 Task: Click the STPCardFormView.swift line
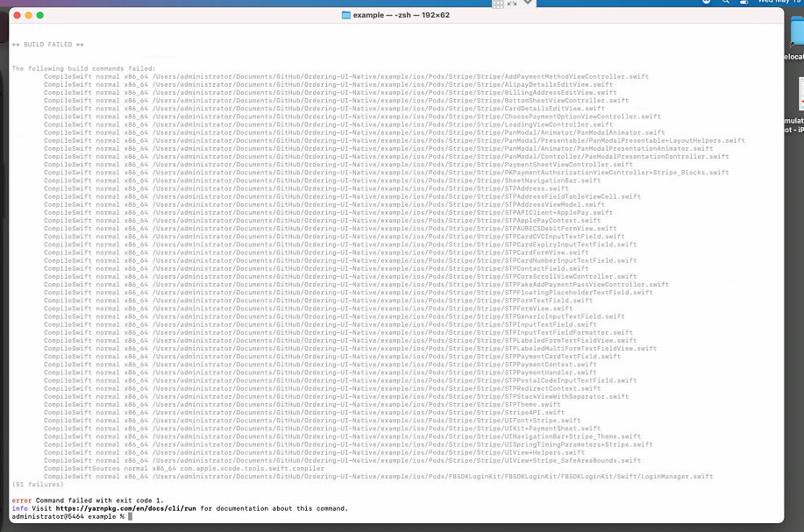(x=317, y=252)
